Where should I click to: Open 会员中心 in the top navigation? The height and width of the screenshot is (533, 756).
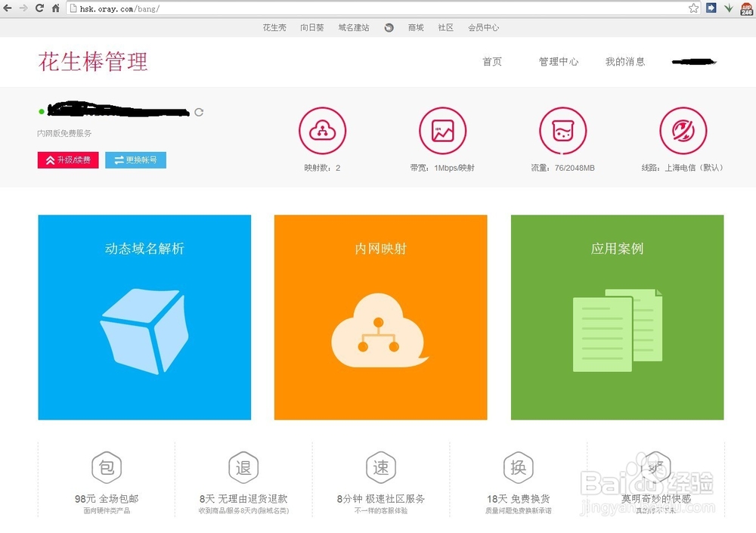(483, 27)
